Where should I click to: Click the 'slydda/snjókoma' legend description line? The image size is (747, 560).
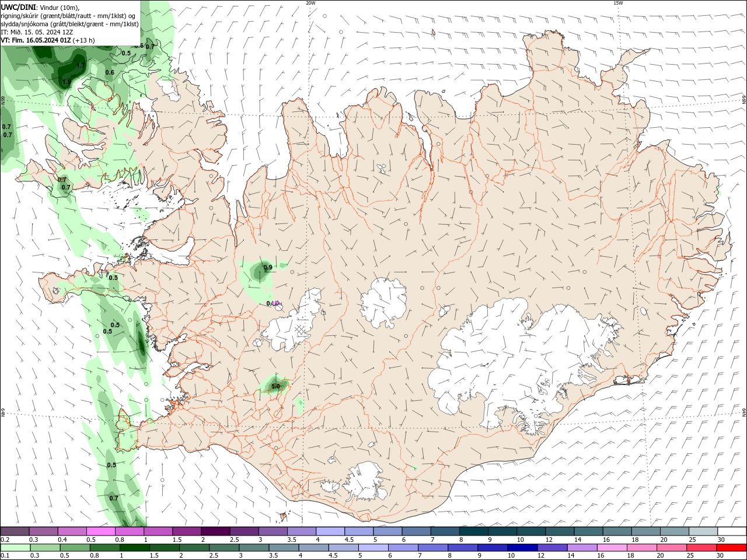point(70,24)
